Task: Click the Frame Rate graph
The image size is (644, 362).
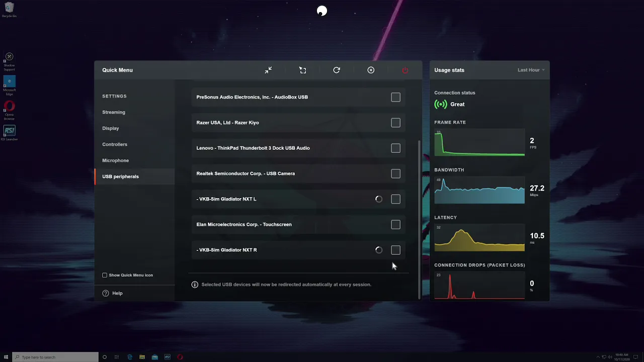Action: pos(479,143)
